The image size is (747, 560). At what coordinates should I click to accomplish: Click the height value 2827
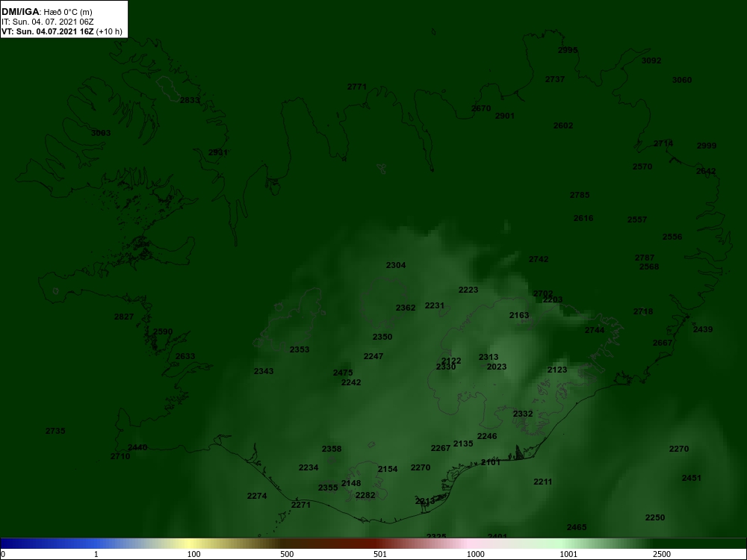pos(124,317)
